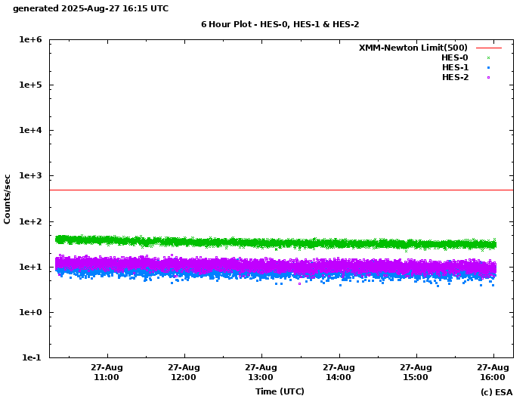Click the HES-0 legend label
The width and height of the screenshot is (532, 399).
[x=455, y=57]
